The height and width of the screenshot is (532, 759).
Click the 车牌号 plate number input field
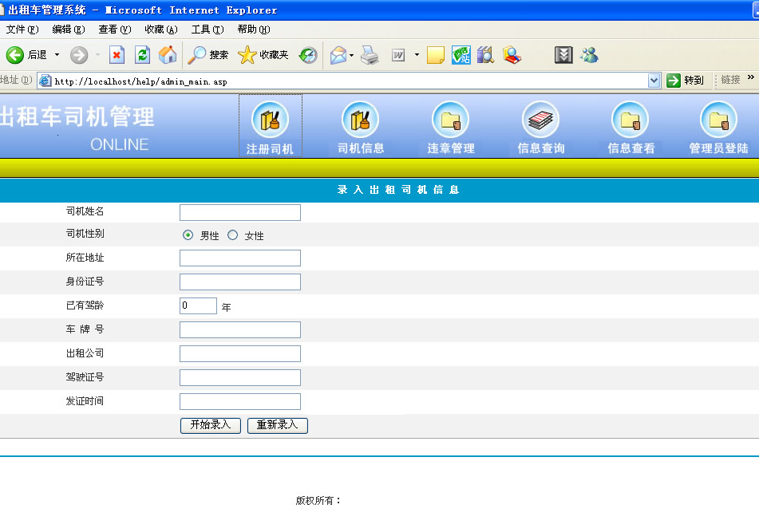tap(240, 330)
